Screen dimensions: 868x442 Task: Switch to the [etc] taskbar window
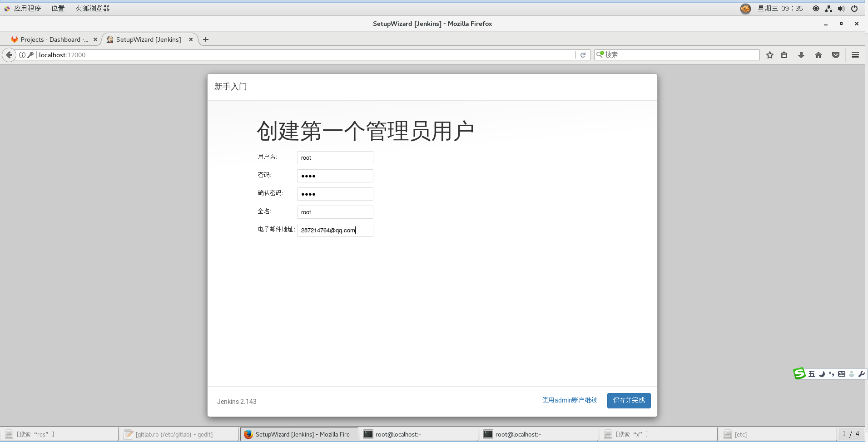[x=778, y=434]
